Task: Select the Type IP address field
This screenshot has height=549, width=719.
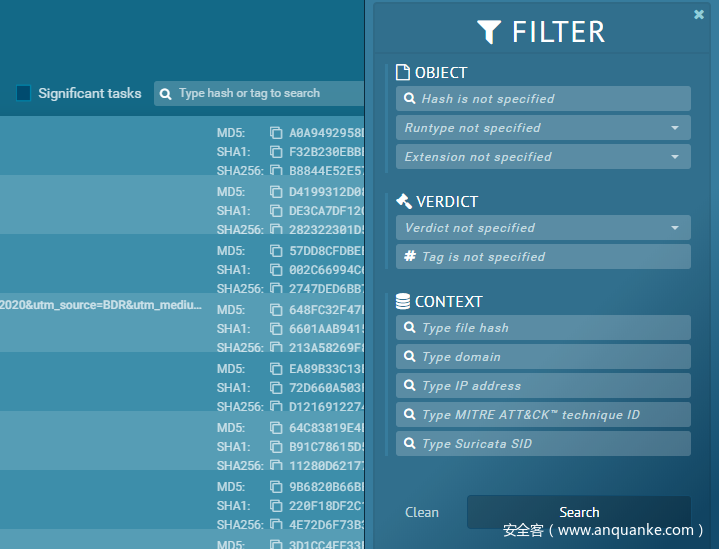Action: [543, 386]
